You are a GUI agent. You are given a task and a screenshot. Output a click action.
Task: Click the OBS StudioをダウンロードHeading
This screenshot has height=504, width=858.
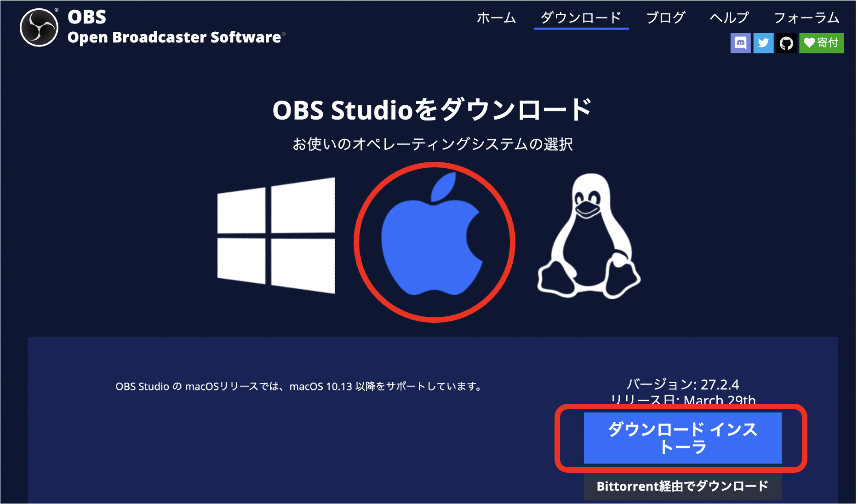[x=432, y=110]
